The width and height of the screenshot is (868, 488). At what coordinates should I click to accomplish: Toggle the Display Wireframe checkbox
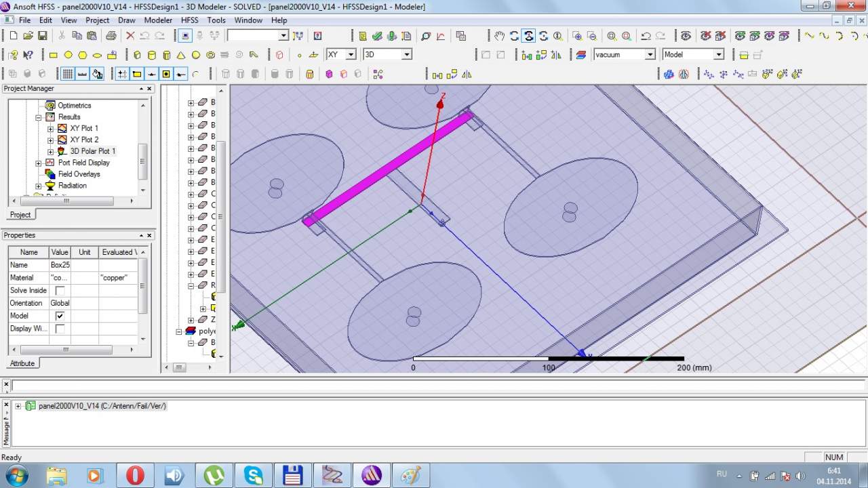coord(60,329)
